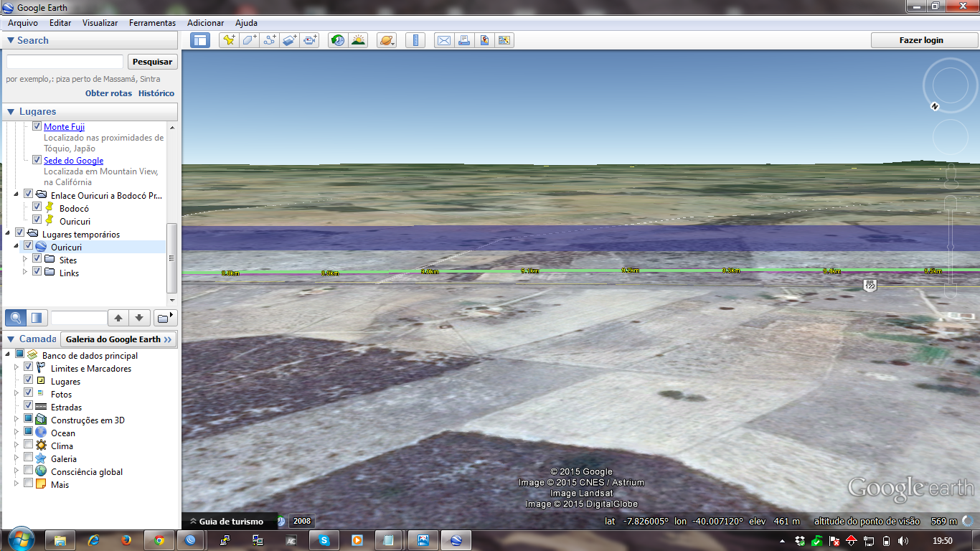Viewport: 980px width, 551px height.
Task: Open Internet Explorer from the taskbar
Action: [x=93, y=540]
